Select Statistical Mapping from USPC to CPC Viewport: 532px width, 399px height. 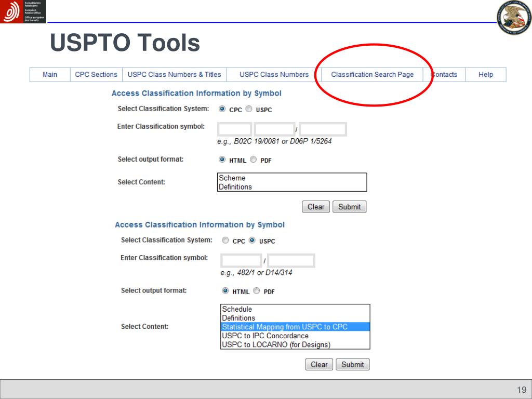[x=295, y=327]
